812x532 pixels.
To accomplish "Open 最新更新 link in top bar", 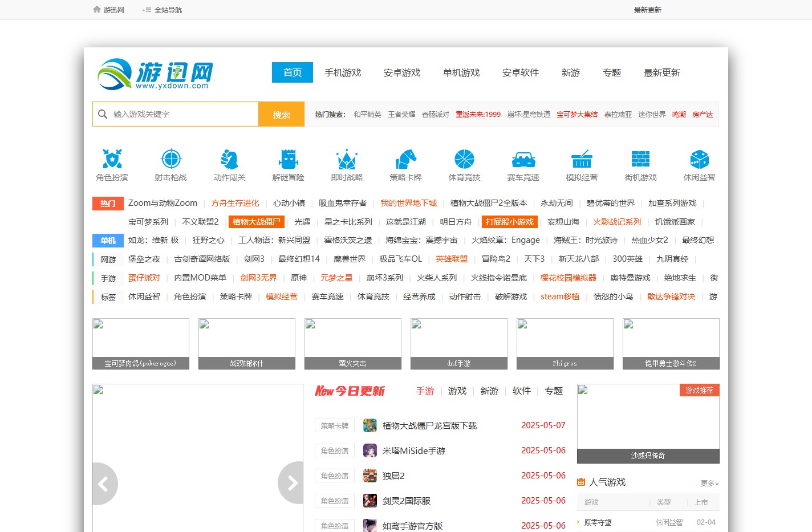I will point(648,10).
